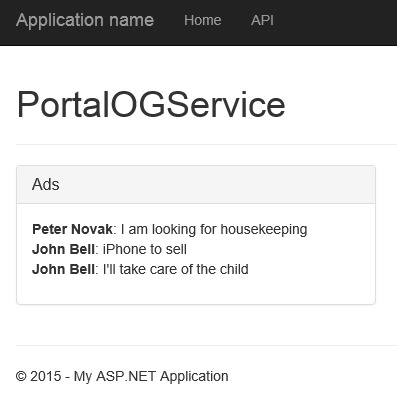Click the housekeeping ad text
This screenshot has width=397, height=394.
[214, 229]
